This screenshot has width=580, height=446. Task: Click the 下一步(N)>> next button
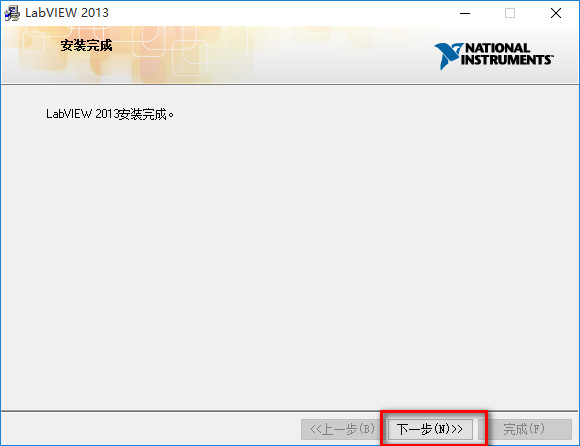coord(430,429)
